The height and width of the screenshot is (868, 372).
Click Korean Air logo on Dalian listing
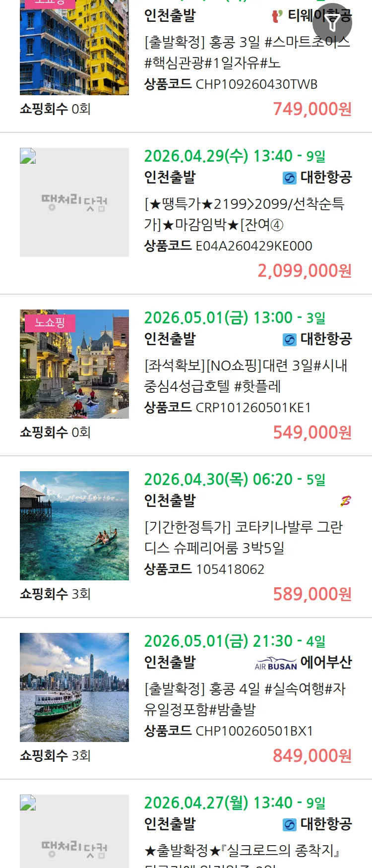289,340
